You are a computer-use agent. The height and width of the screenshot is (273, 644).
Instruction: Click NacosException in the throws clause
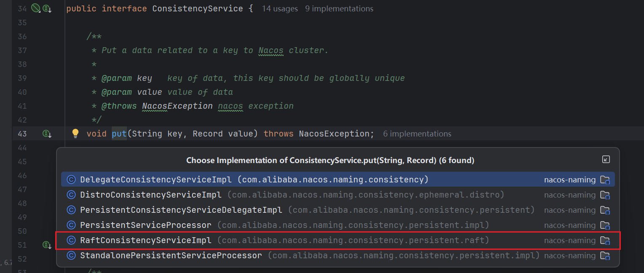(336, 134)
